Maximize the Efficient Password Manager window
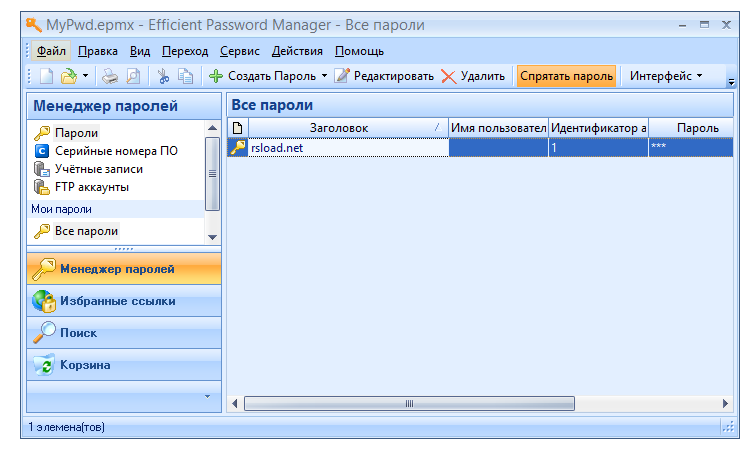 (x=704, y=25)
